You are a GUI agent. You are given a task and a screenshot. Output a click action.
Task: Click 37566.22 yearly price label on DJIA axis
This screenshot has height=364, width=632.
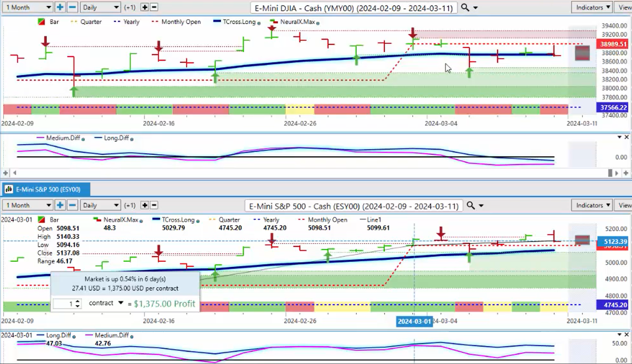(613, 108)
